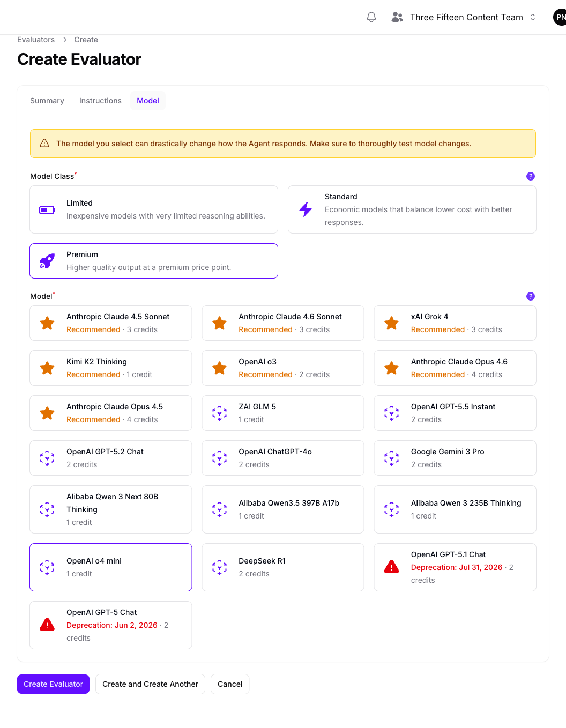The height and width of the screenshot is (728, 566).
Task: Click the Alibaba Qwen 3 Next 80B Thinking icon
Action: click(x=47, y=509)
